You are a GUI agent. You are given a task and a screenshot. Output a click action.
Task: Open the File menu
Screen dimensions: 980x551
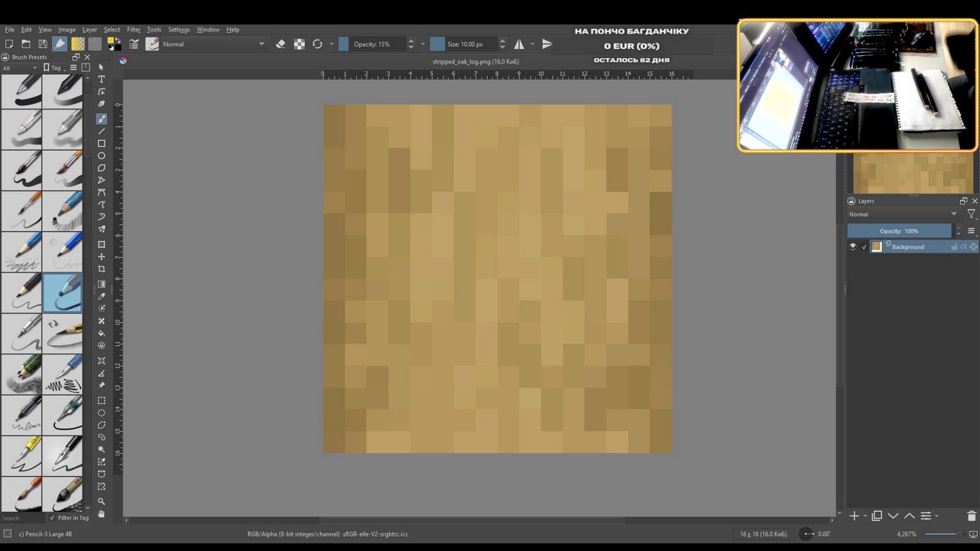9,30
